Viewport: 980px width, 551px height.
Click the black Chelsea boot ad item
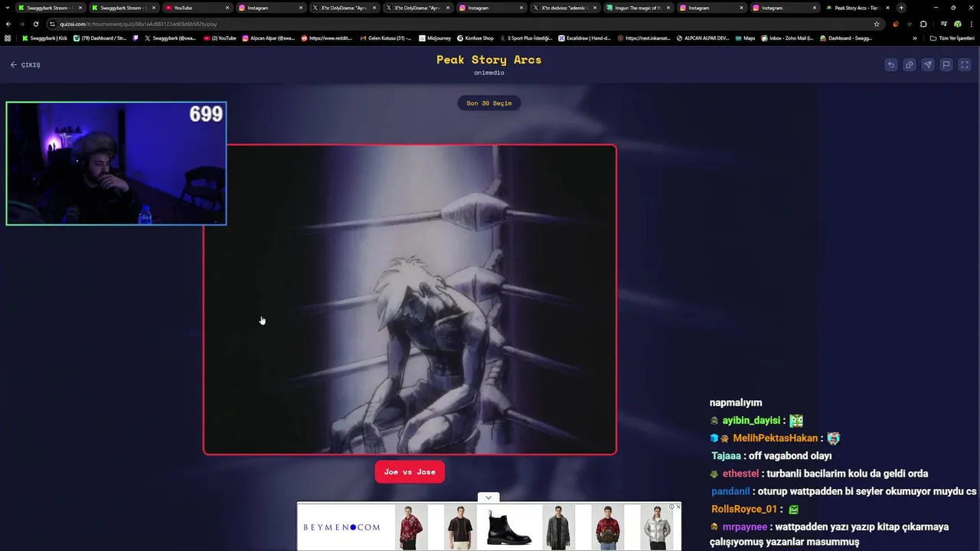[509, 527]
